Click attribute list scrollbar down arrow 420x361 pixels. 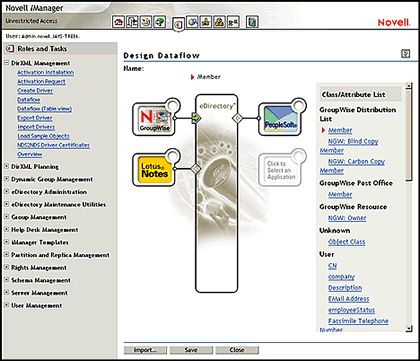(409, 329)
